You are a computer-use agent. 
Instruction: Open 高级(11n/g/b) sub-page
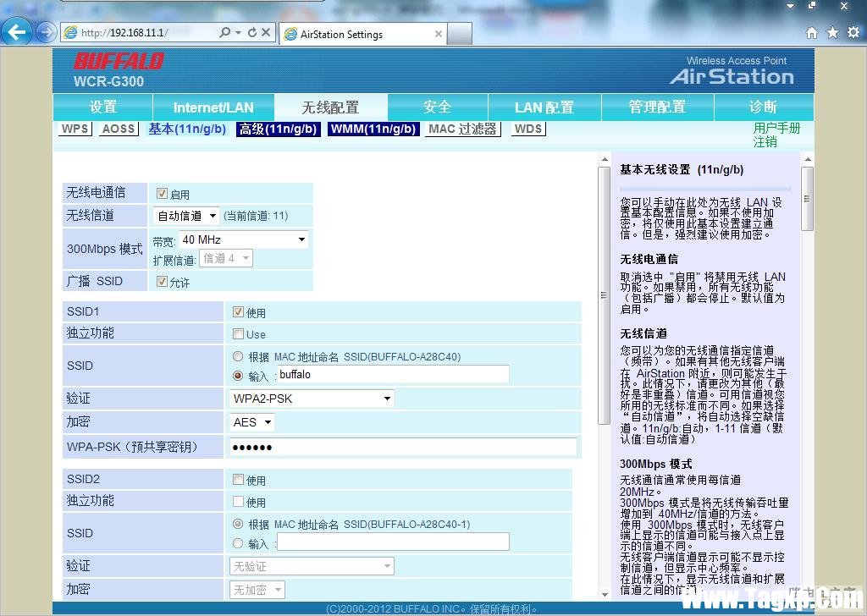click(278, 129)
